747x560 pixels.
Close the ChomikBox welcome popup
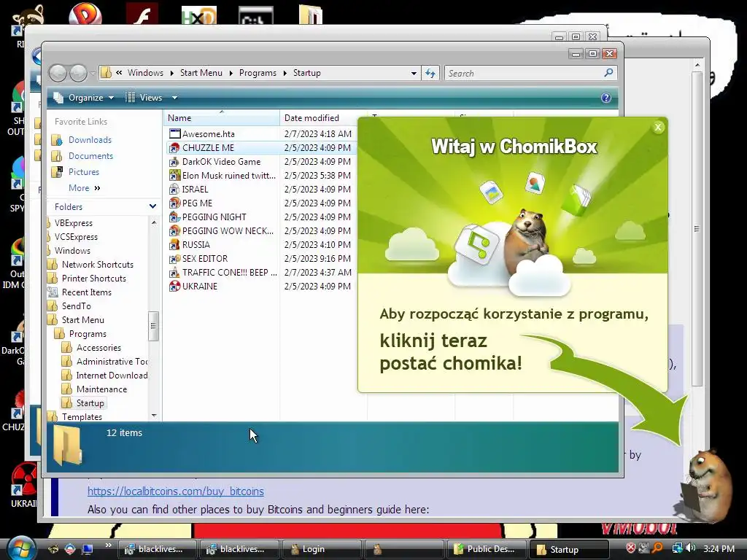click(658, 127)
